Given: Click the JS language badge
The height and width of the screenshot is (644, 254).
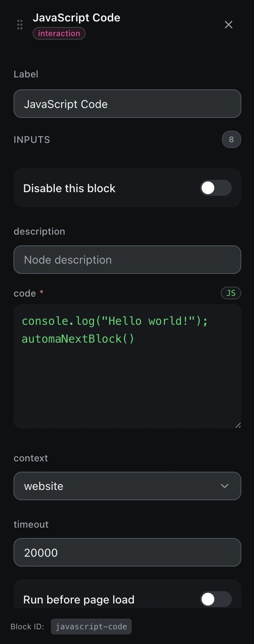Looking at the screenshot, I should coord(231,293).
